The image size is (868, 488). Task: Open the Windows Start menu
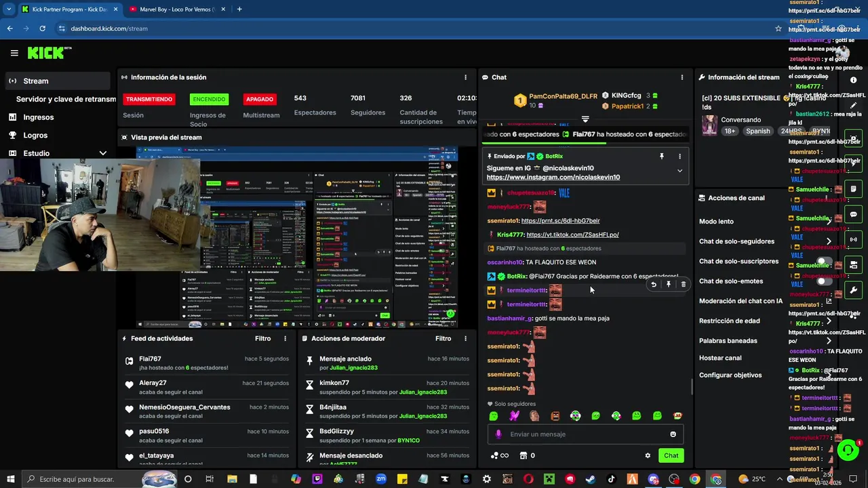point(9,479)
